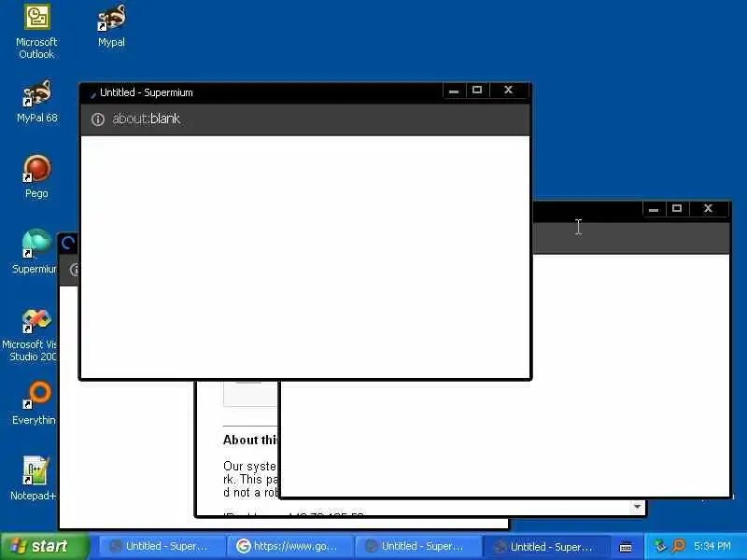This screenshot has height=560, width=747.
Task: Click the 5:34 PM clock in the tray
Action: [712, 546]
